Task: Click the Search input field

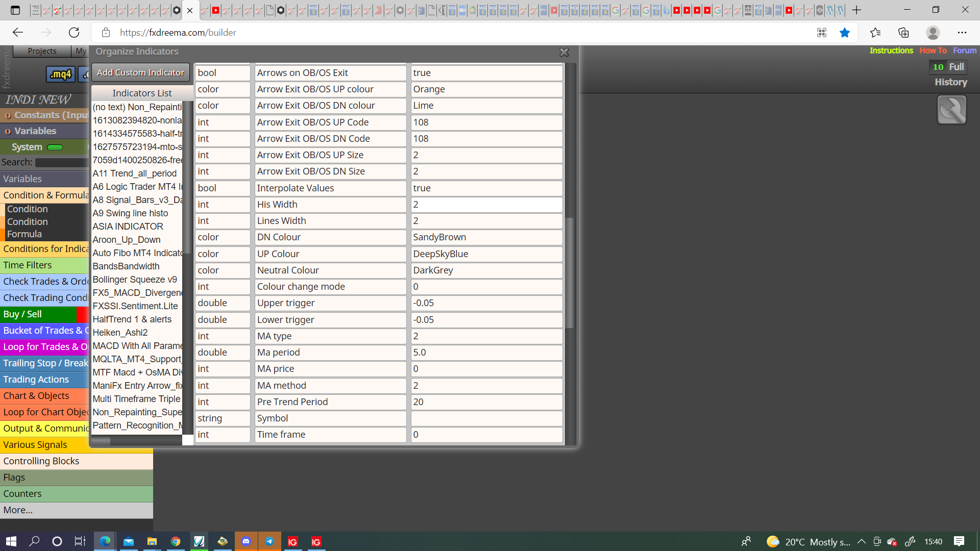Action: [62, 162]
